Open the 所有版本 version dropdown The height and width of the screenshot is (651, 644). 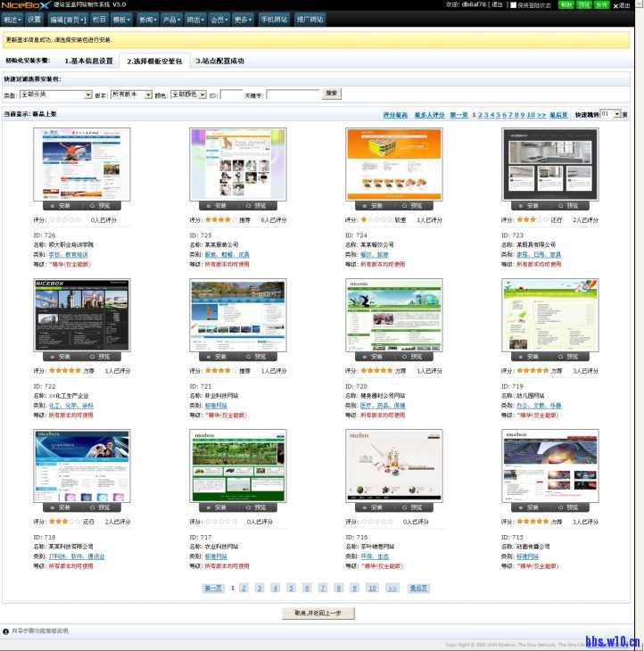[130, 95]
